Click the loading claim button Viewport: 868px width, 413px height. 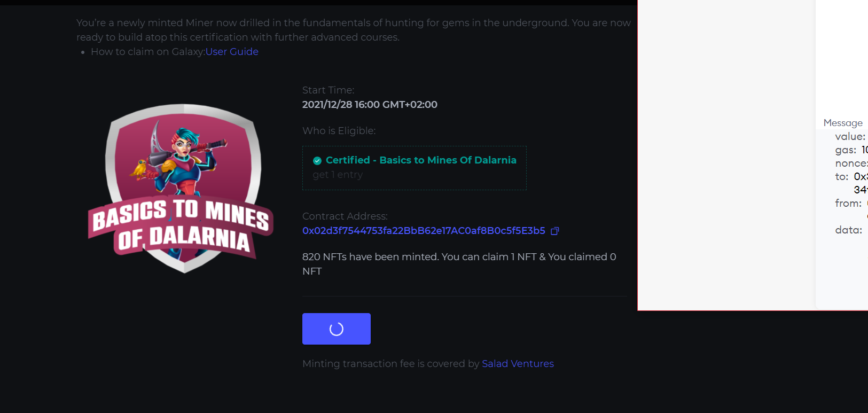click(337, 329)
